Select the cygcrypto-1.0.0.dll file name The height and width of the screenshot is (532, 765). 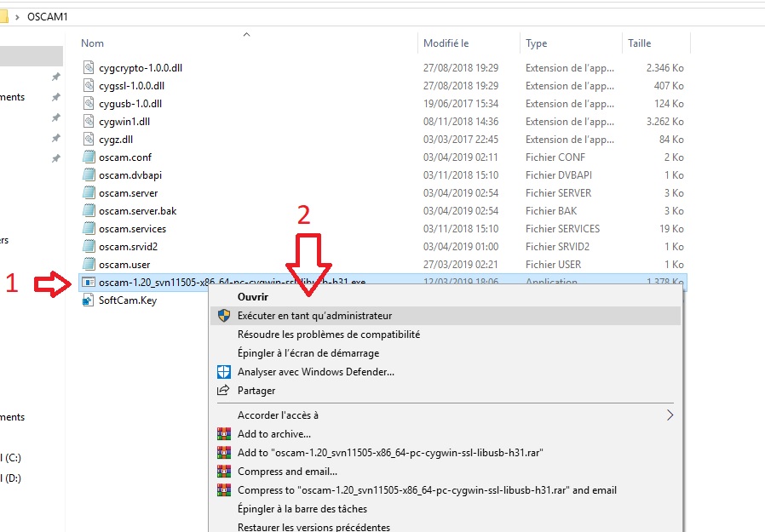(x=141, y=68)
